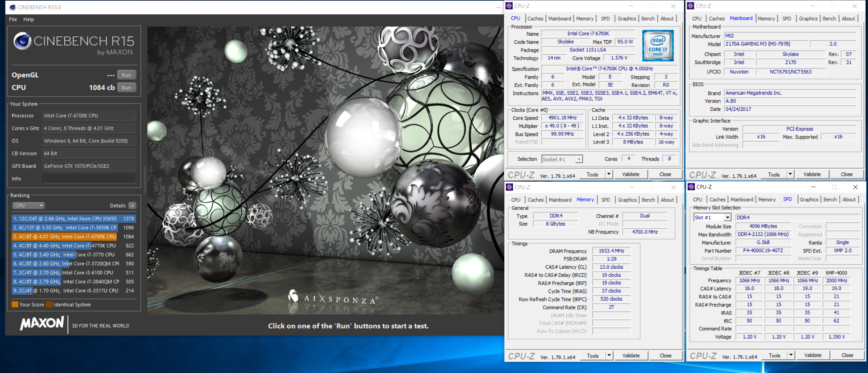Expand Tools dropdown arrow in SPD window
The height and width of the screenshot is (373, 868).
tap(791, 355)
